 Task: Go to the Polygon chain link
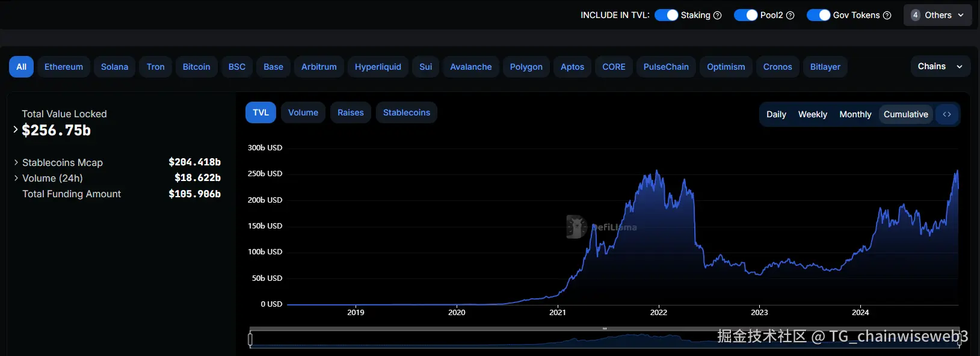coord(526,67)
